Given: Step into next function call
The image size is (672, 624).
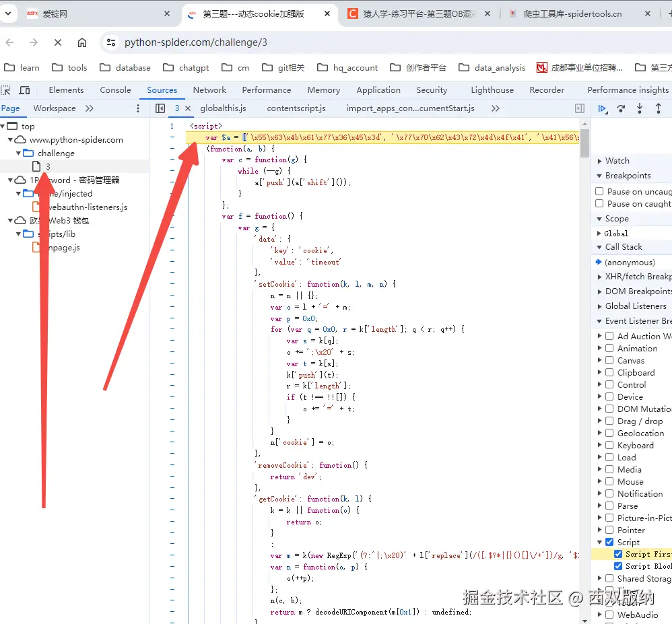Looking at the screenshot, I should tap(640, 108).
